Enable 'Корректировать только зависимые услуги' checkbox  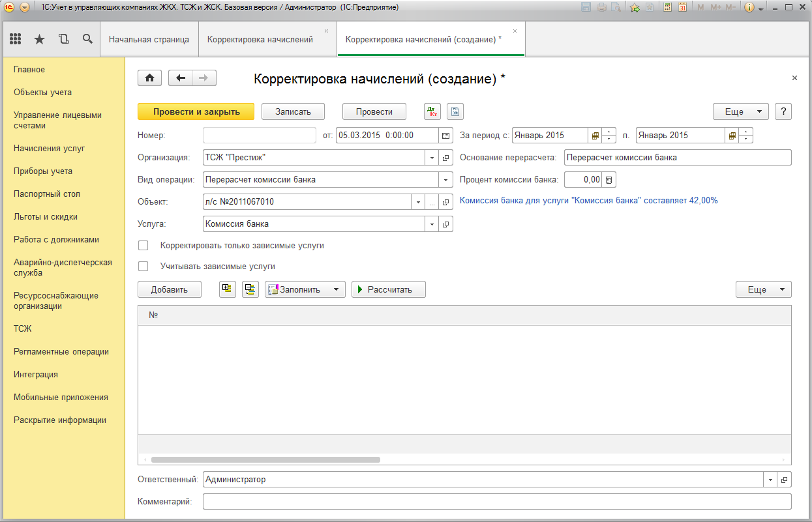pos(143,246)
